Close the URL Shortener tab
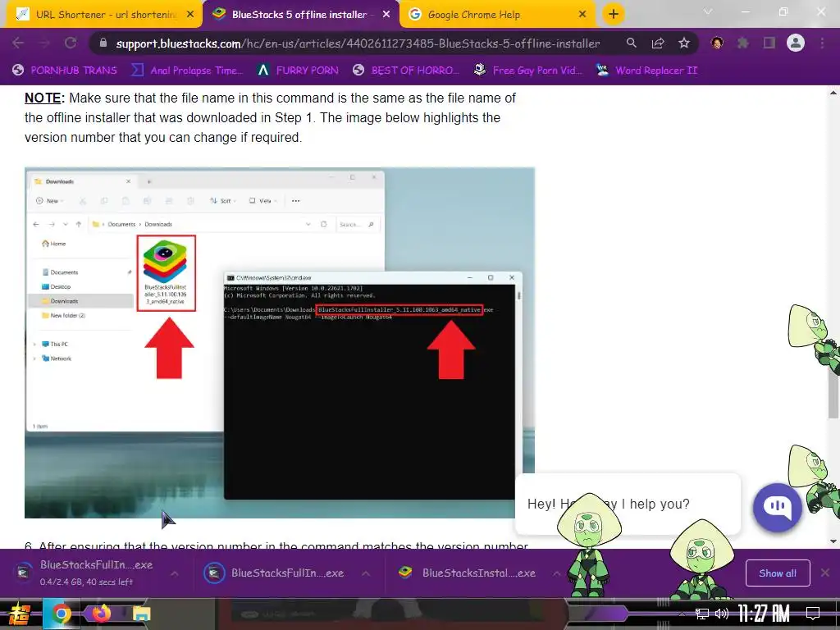 click(190, 15)
